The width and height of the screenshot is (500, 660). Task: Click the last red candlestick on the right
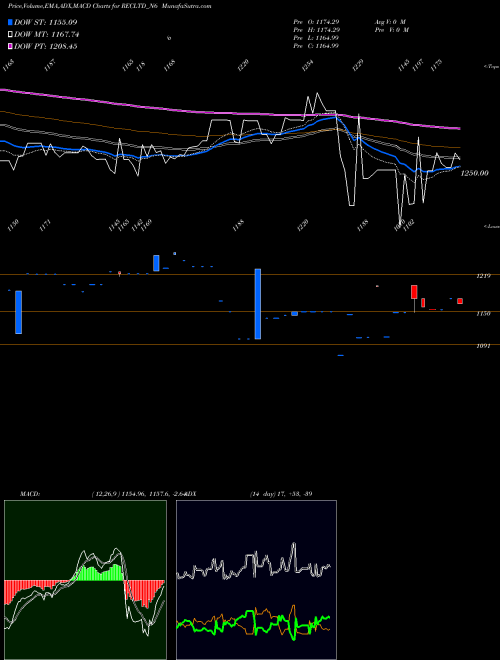point(460,301)
